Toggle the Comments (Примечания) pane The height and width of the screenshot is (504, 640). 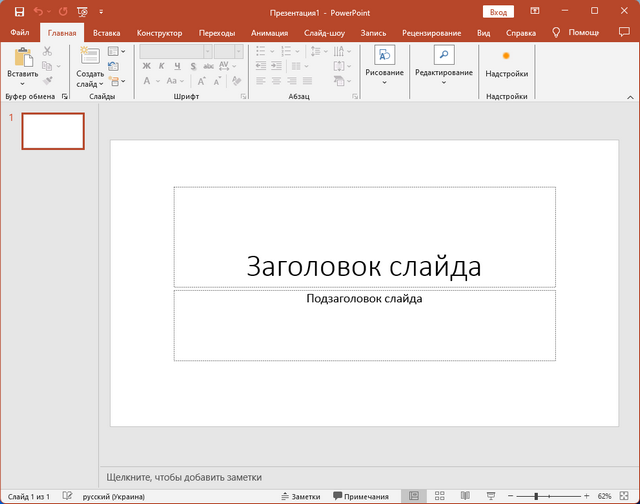point(361,496)
